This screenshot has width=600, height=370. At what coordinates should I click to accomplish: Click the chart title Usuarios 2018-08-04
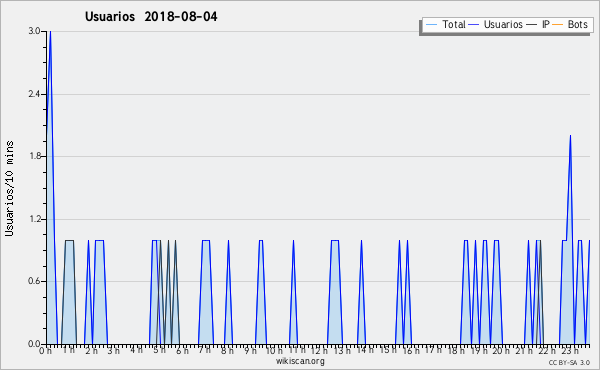tap(151, 16)
